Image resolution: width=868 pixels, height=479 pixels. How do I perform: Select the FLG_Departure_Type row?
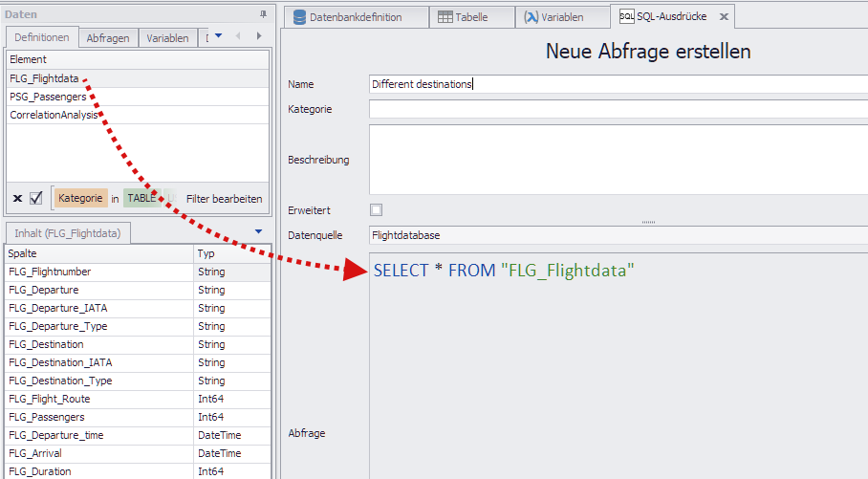(138, 326)
